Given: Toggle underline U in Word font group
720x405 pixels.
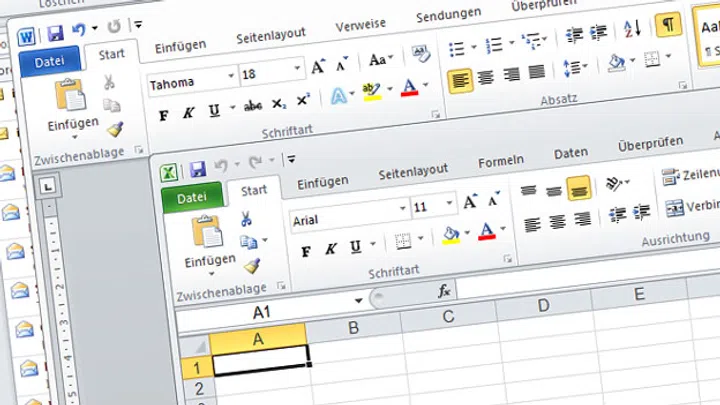Looking at the screenshot, I should tap(214, 110).
